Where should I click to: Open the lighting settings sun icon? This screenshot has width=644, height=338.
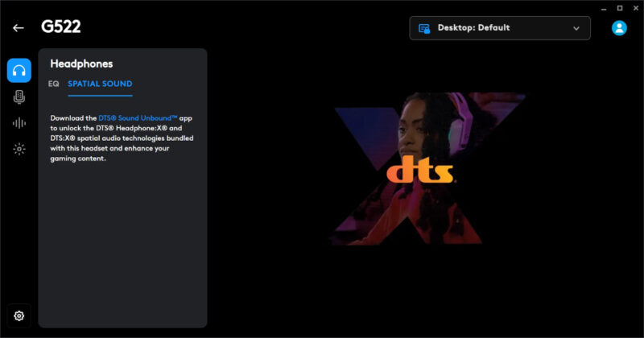pos(19,149)
